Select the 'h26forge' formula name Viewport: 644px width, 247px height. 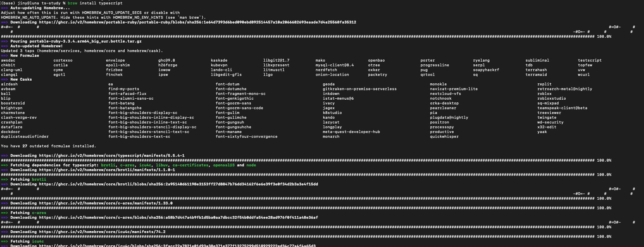click(x=168, y=65)
